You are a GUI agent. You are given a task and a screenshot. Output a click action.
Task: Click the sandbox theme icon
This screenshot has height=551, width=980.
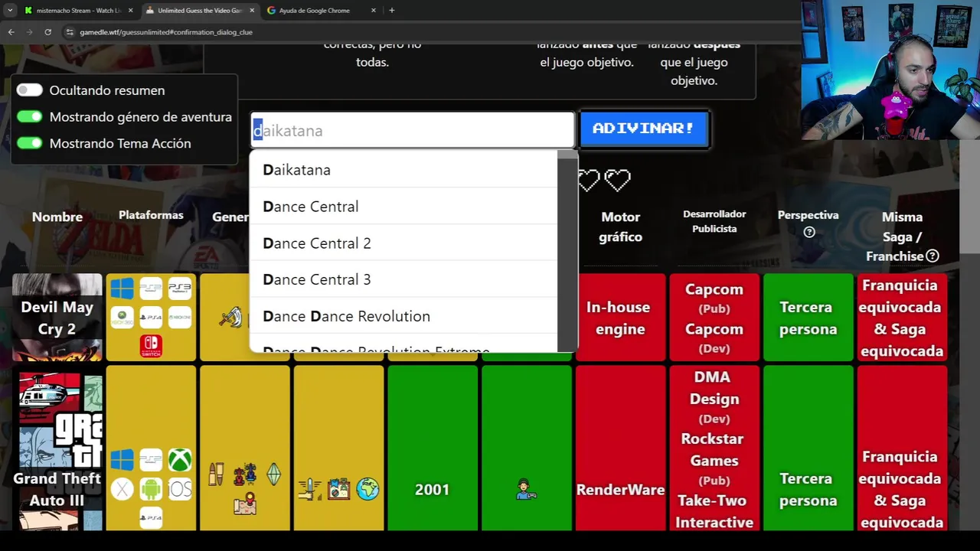click(x=338, y=489)
